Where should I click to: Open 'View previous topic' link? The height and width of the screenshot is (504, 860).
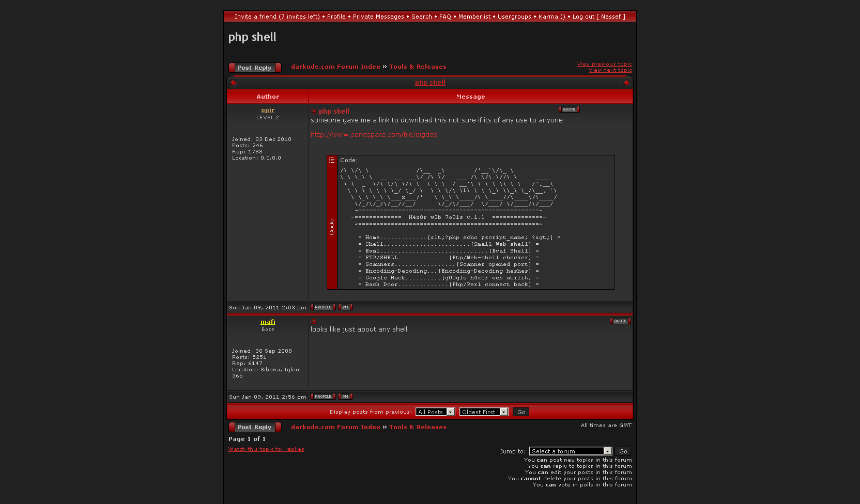coord(604,64)
